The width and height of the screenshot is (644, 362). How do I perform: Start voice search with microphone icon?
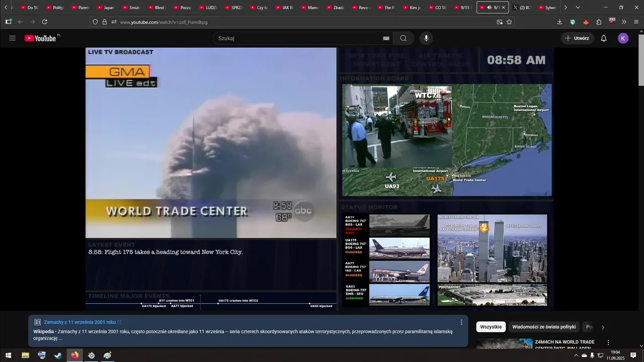click(x=426, y=38)
